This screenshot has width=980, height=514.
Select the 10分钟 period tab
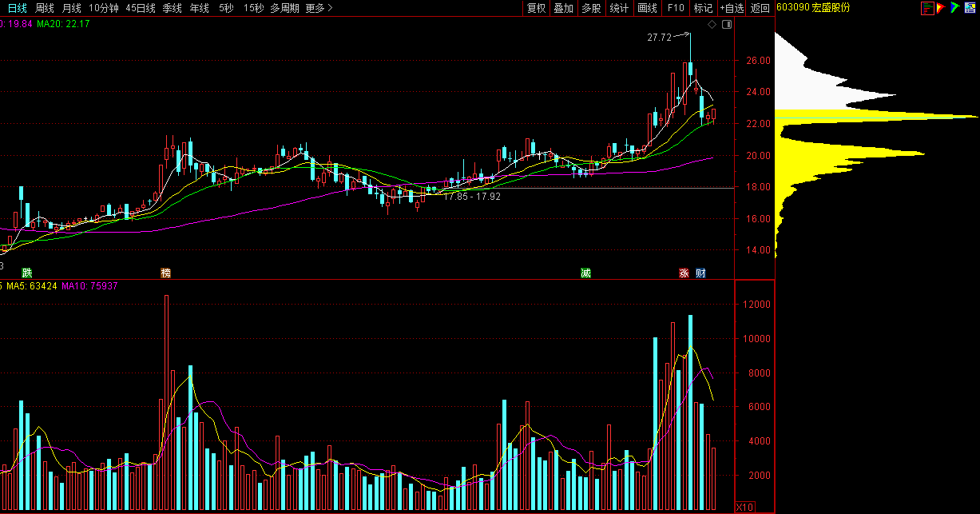pos(104,8)
